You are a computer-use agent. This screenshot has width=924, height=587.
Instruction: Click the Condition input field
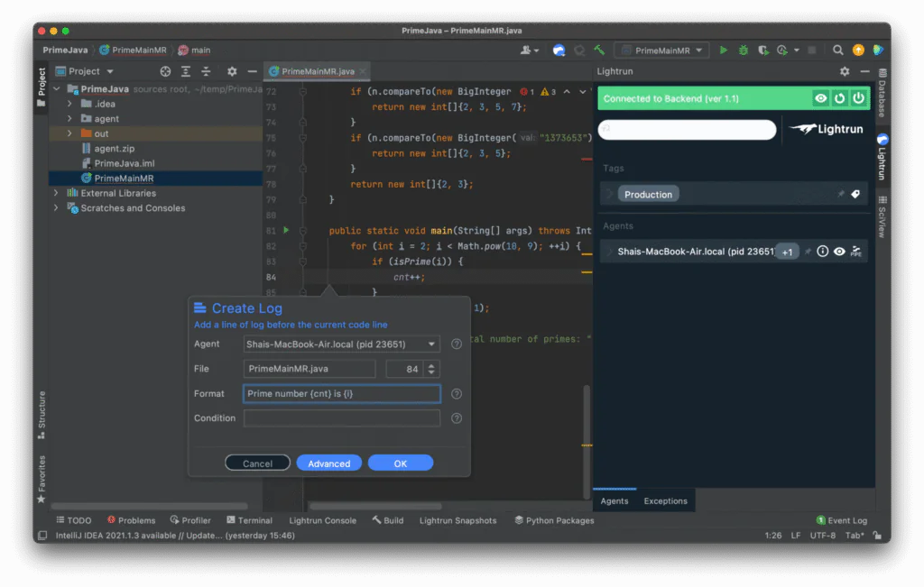tap(341, 417)
